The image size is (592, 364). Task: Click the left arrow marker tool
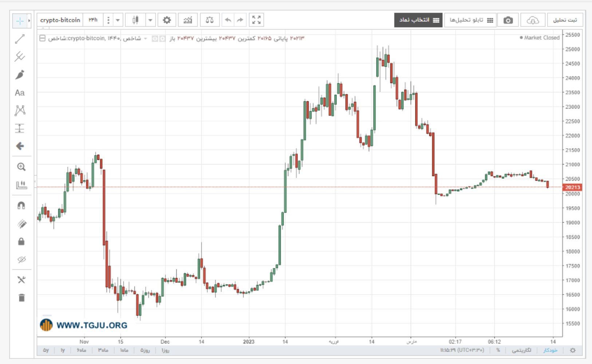click(x=20, y=146)
